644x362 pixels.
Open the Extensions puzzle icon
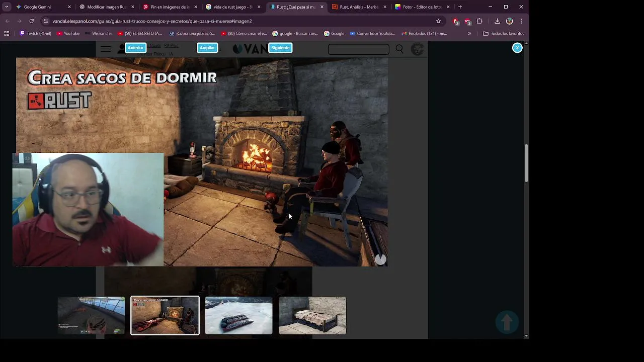(479, 21)
